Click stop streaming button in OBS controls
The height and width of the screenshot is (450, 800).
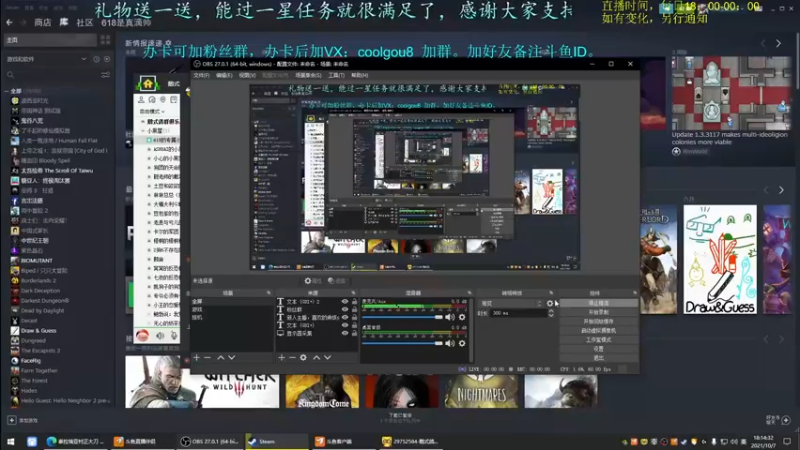point(598,303)
